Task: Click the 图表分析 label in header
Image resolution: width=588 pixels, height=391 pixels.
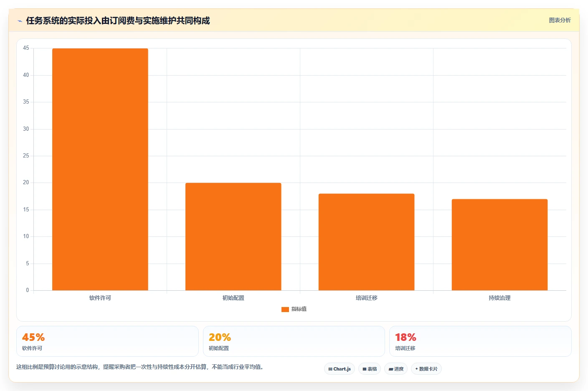Action: click(560, 20)
